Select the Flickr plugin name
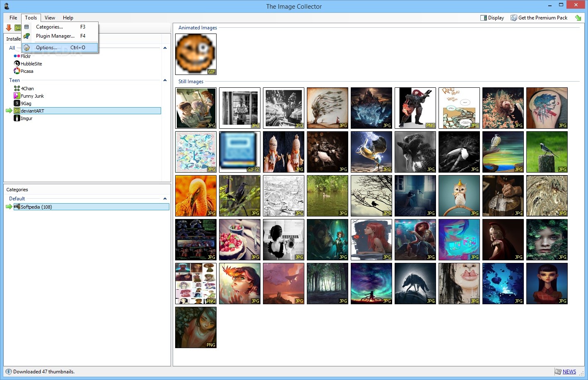 [26, 56]
